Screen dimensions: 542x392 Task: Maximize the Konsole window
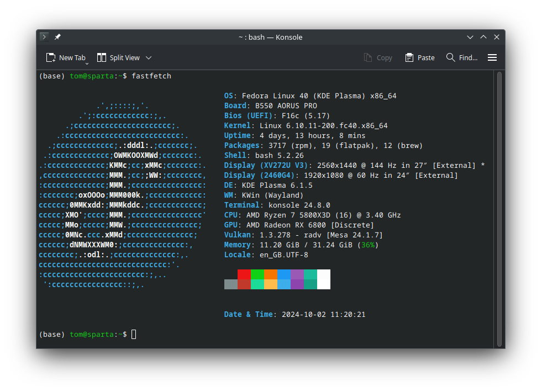(483, 37)
